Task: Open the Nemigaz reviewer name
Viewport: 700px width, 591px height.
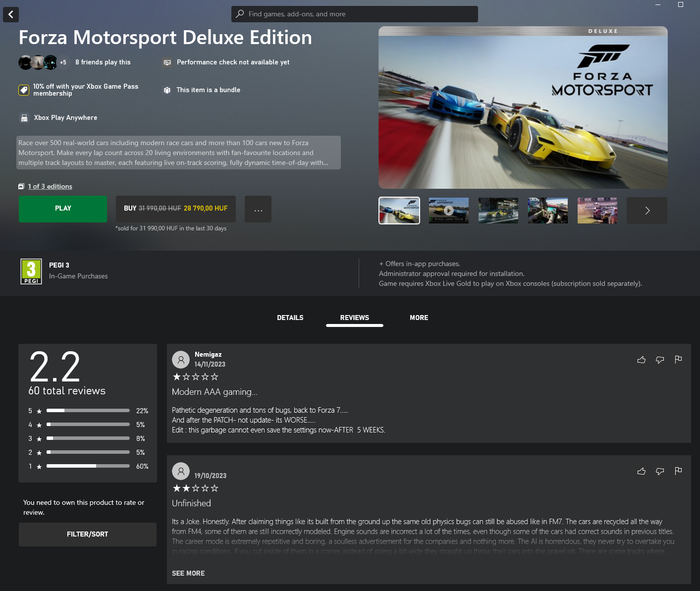Action: (208, 355)
